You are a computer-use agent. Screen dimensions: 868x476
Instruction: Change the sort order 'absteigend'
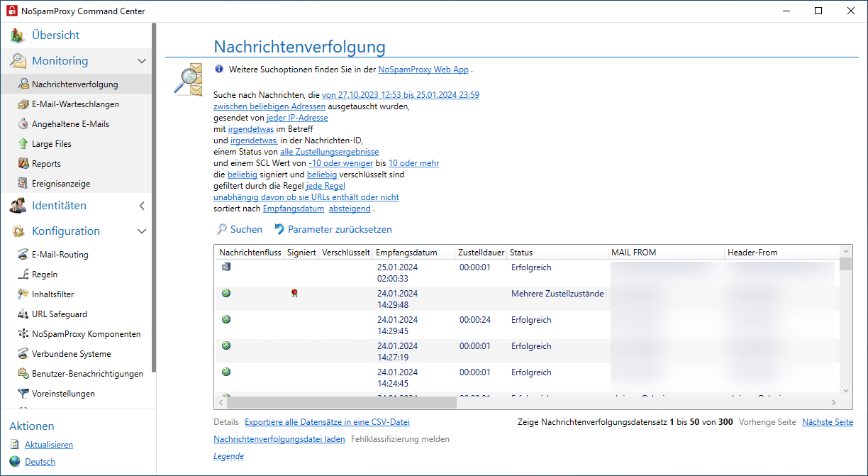pos(350,209)
